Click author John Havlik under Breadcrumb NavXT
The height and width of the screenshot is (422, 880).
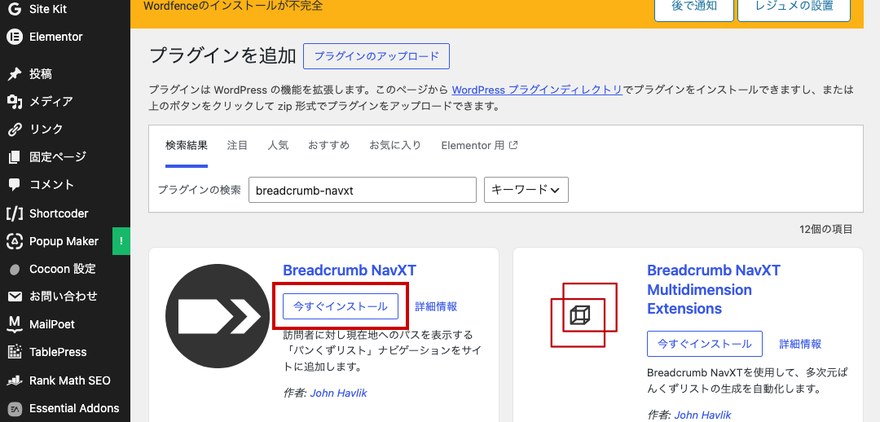pyautogui.click(x=338, y=393)
